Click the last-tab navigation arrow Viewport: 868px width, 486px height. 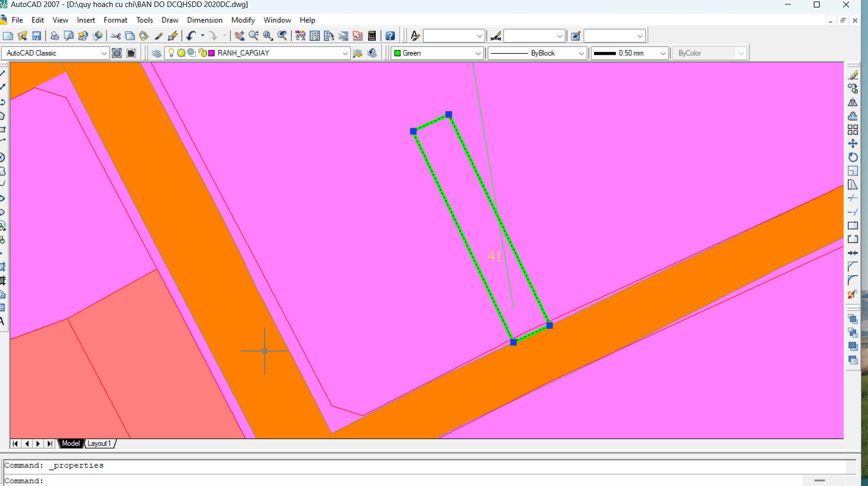(49, 443)
